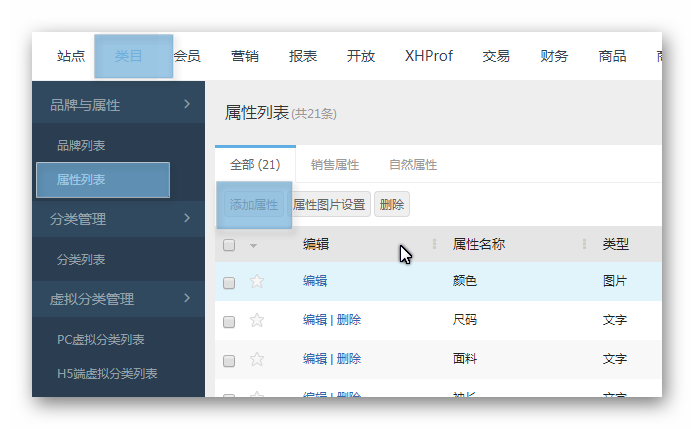Open H5端虚拟分类列表 in the sidebar
The image size is (694, 429).
(107, 374)
